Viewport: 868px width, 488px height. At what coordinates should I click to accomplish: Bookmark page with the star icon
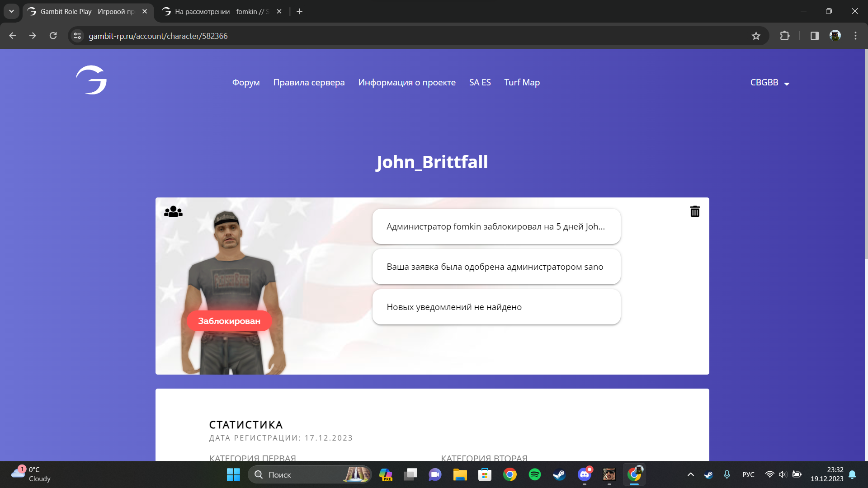(756, 36)
